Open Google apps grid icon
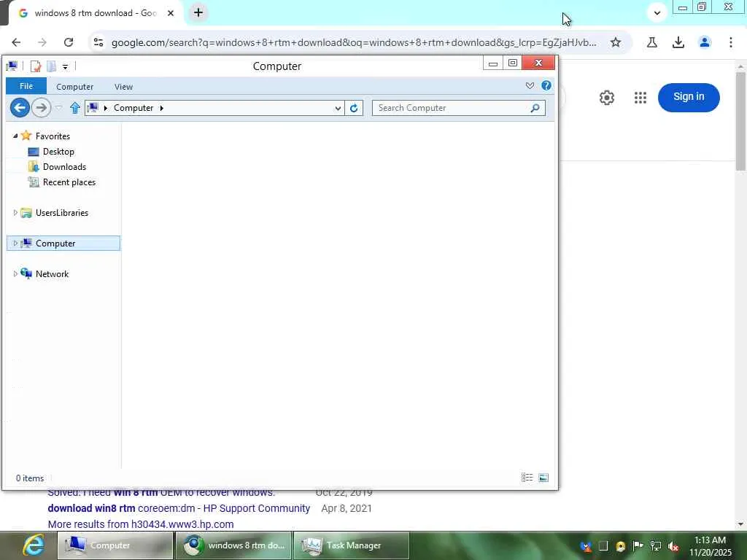 coord(640,98)
